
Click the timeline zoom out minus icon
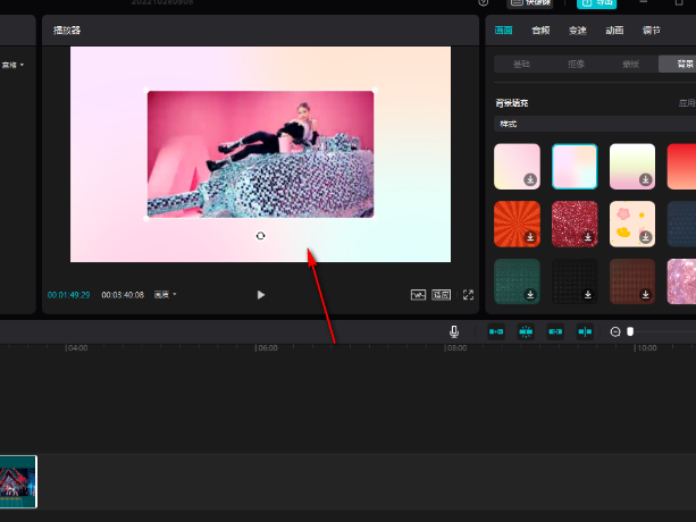click(x=615, y=332)
